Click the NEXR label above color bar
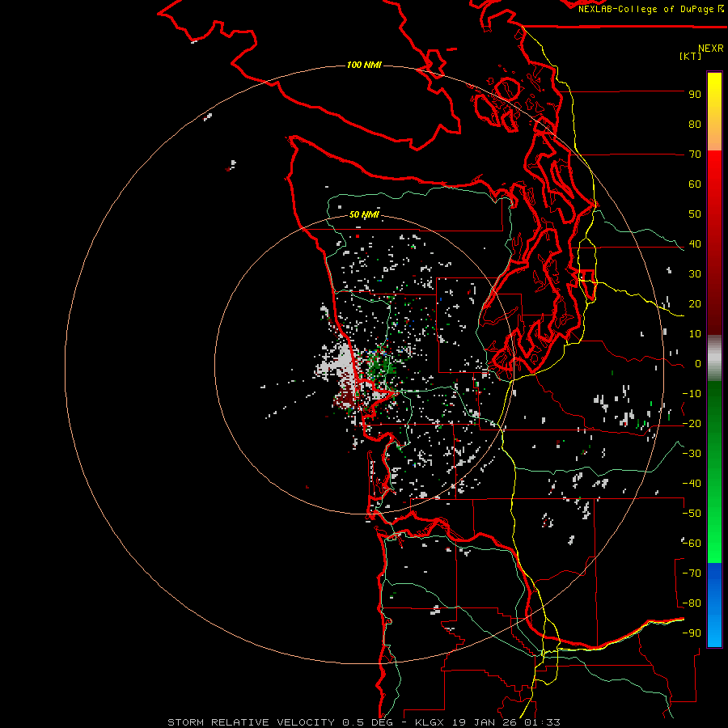This screenshot has width=728, height=728. coord(711,49)
